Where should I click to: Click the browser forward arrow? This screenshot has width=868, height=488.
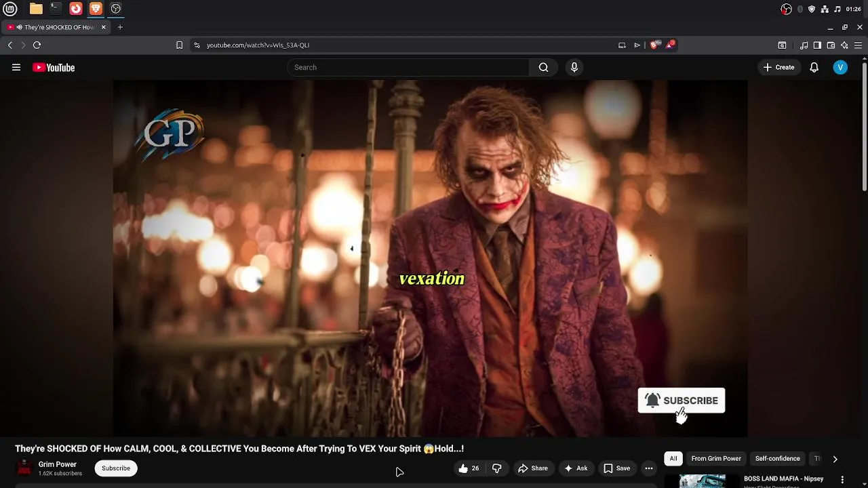(x=23, y=45)
